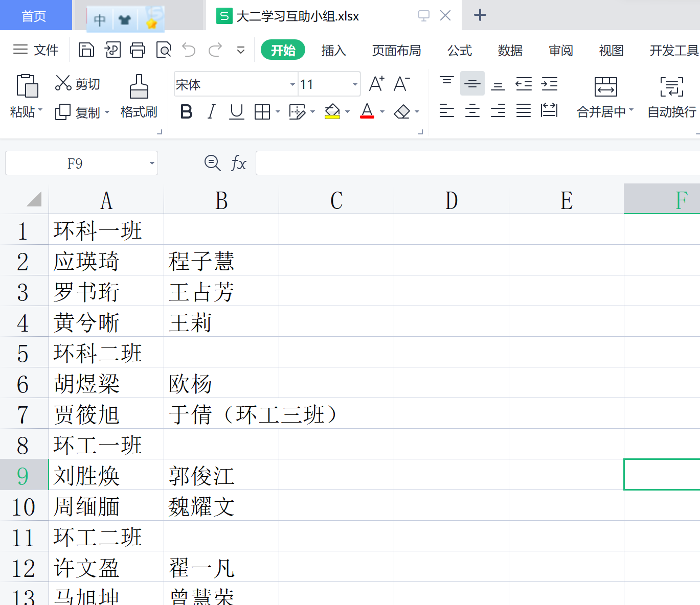This screenshot has width=700, height=605.
Task: Toggle Bold formatting
Action: click(x=187, y=111)
